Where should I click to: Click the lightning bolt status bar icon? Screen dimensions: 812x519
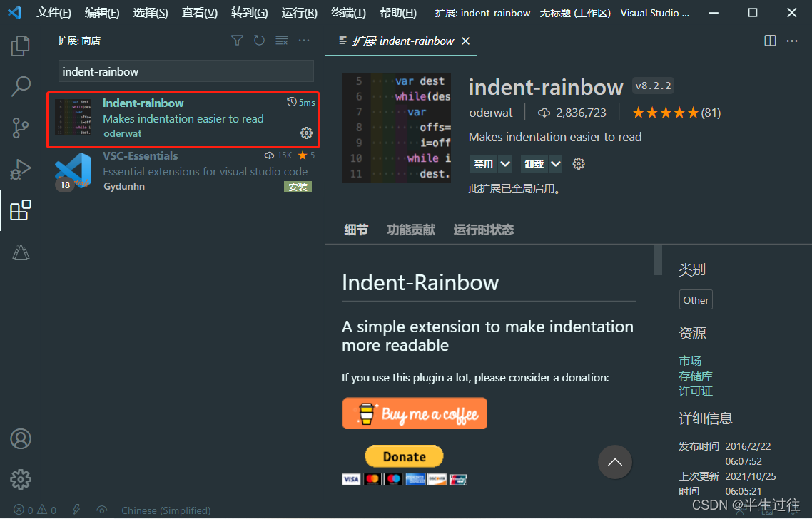[x=76, y=510]
